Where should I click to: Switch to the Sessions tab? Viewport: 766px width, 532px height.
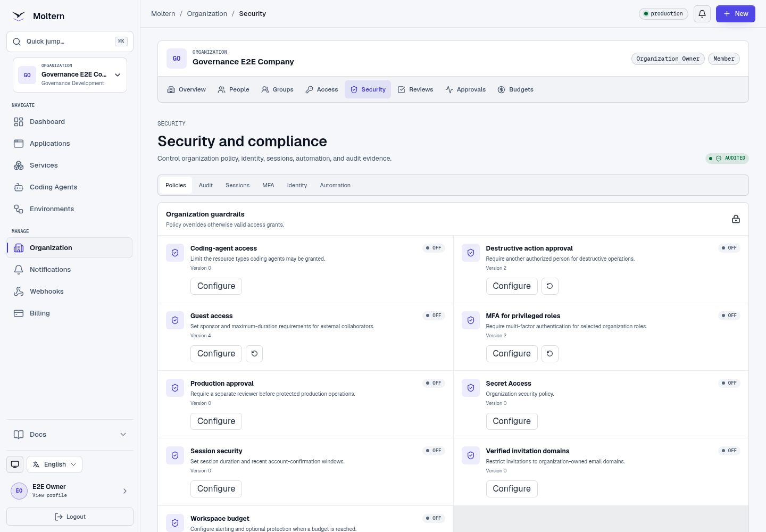point(237,185)
